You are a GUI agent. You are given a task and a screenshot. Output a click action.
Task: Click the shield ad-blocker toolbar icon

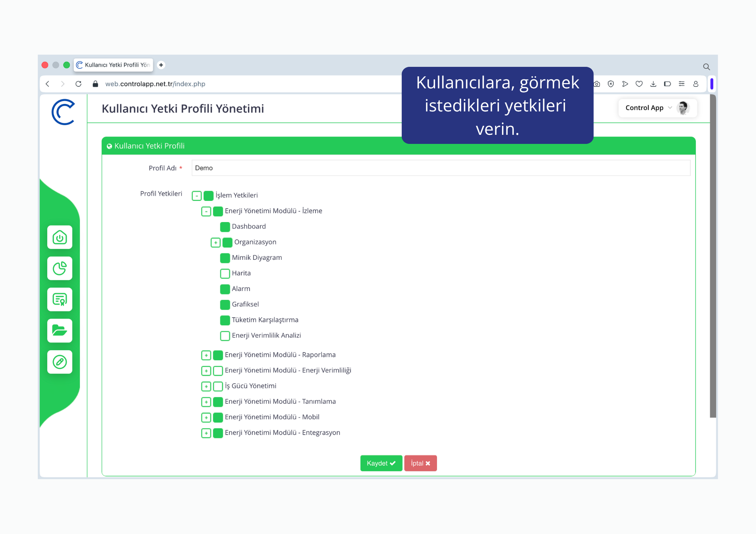click(x=611, y=84)
